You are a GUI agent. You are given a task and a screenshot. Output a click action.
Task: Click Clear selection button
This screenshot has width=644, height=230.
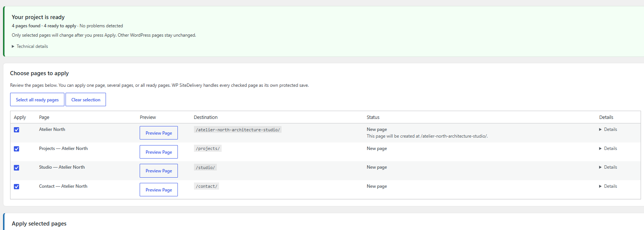click(86, 99)
